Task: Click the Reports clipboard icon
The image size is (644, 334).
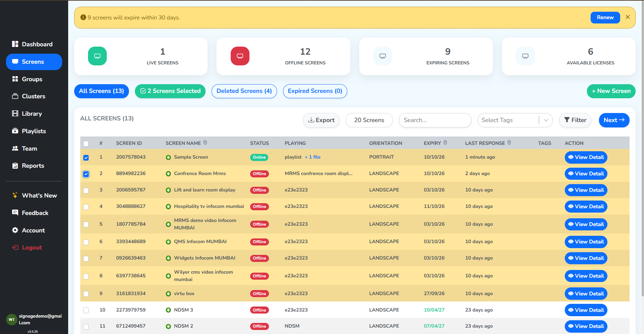Action: [15, 166]
